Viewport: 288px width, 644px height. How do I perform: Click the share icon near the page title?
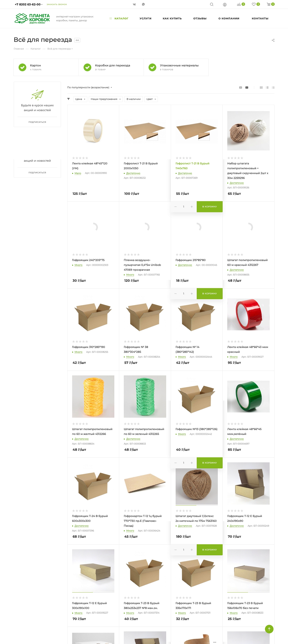(x=273, y=40)
